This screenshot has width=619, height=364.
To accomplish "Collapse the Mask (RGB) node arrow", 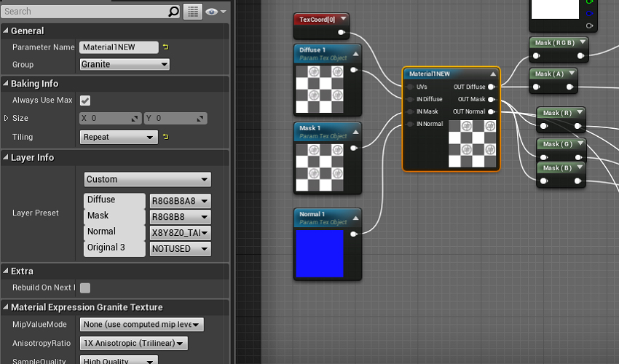I will [582, 42].
